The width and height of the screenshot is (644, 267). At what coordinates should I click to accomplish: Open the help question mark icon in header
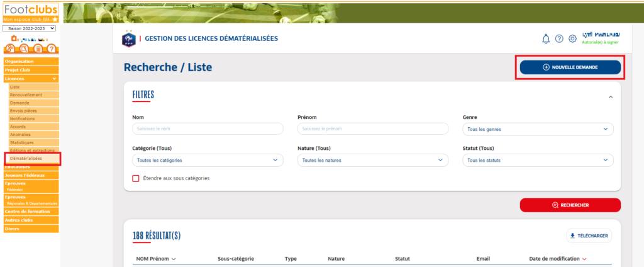click(x=559, y=38)
